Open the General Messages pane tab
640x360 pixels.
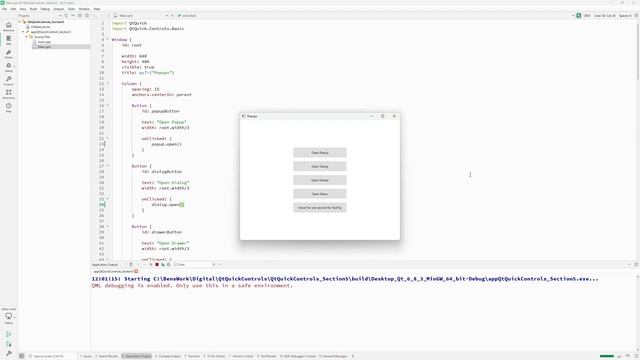[x=333, y=356]
